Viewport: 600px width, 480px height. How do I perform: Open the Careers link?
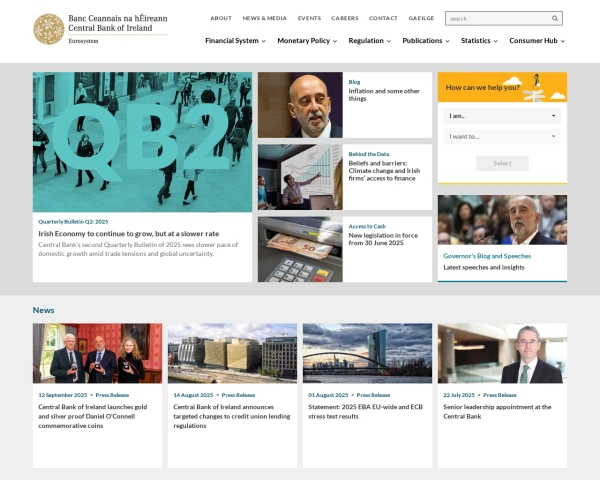(345, 18)
